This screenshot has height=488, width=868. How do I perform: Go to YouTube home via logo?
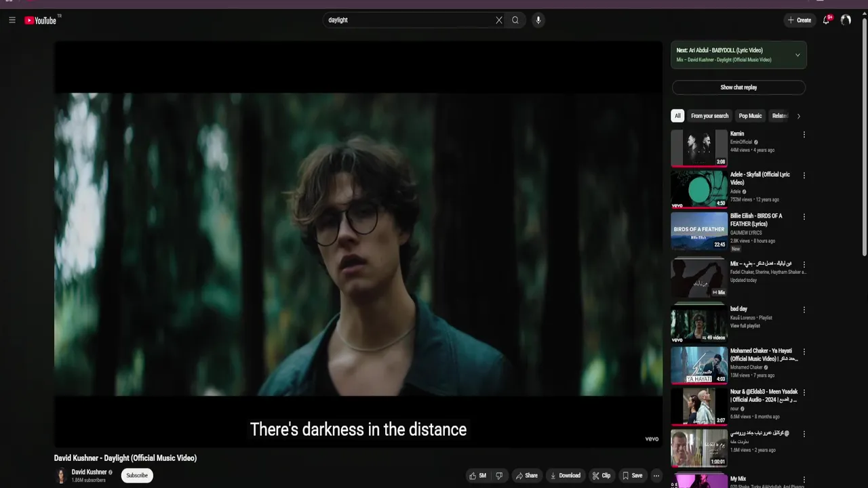41,20
